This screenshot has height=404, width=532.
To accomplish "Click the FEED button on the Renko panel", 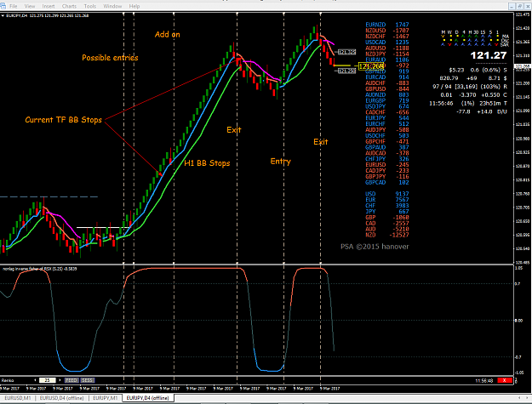I will tap(72, 380).
